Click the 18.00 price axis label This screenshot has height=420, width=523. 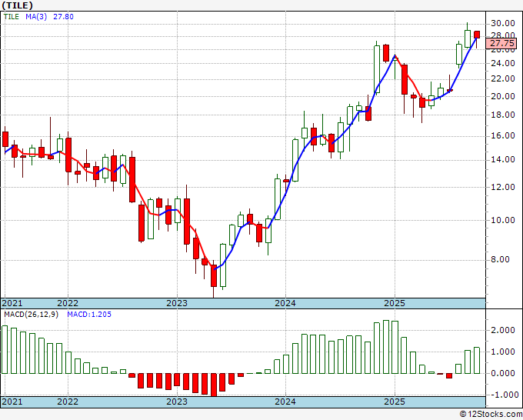click(x=502, y=115)
